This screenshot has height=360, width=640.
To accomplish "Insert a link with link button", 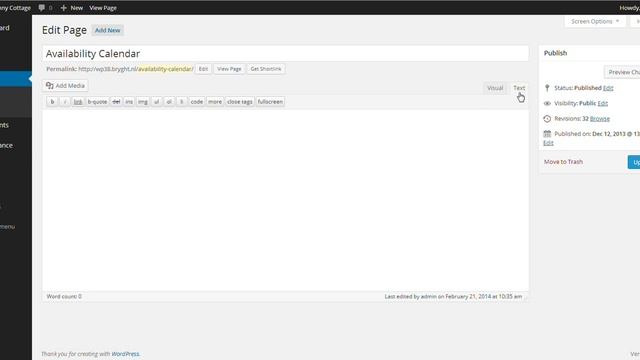I will 78,102.
